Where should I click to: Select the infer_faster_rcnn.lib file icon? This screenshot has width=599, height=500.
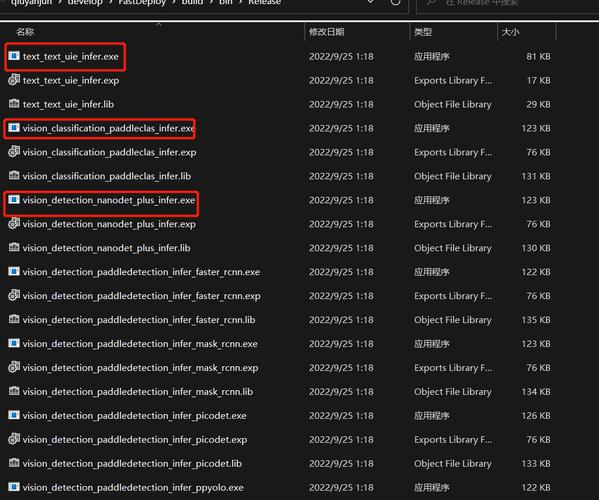pyautogui.click(x=14, y=319)
